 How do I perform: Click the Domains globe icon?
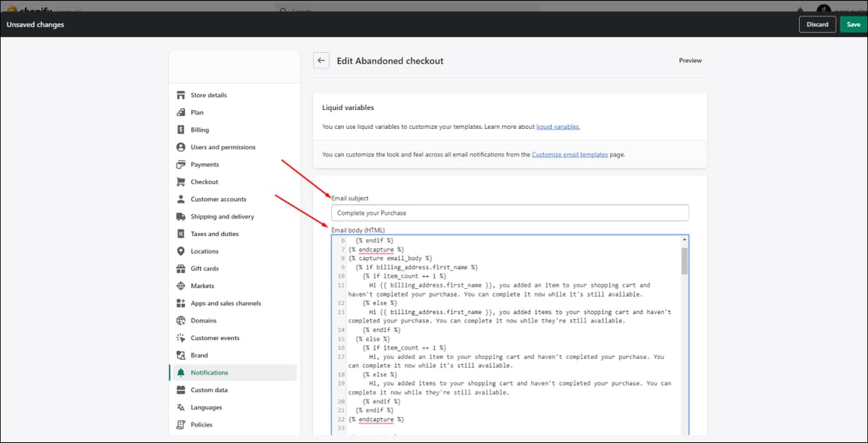click(x=181, y=321)
